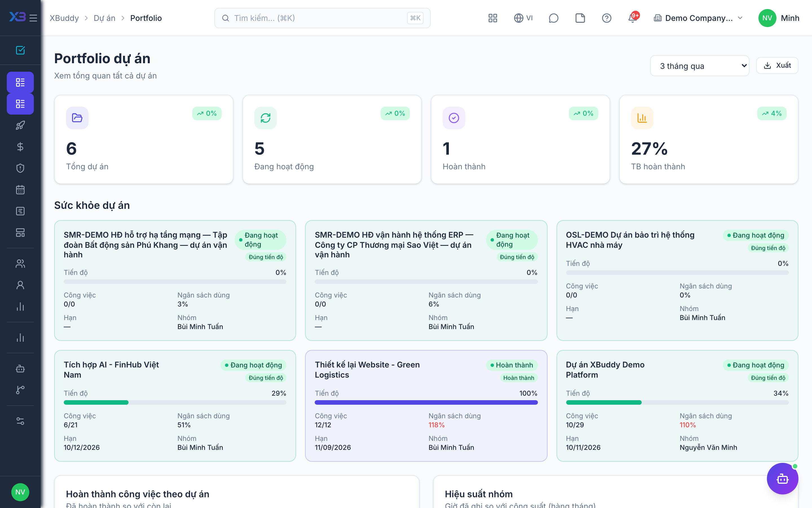The image size is (812, 508).
Task: Go to 'Dự án' breadcrumb
Action: [x=104, y=18]
